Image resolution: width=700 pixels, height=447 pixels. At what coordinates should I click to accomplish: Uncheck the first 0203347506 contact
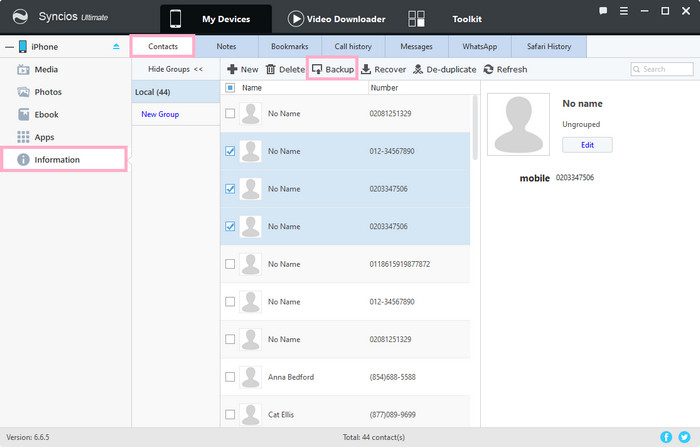(230, 188)
